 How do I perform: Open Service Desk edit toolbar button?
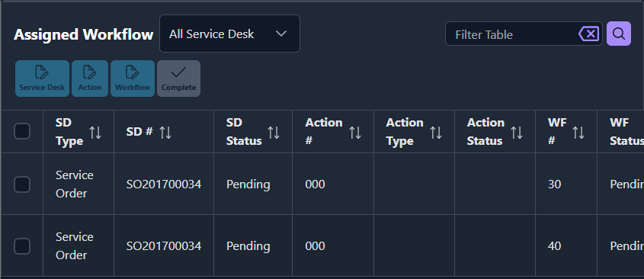43,79
